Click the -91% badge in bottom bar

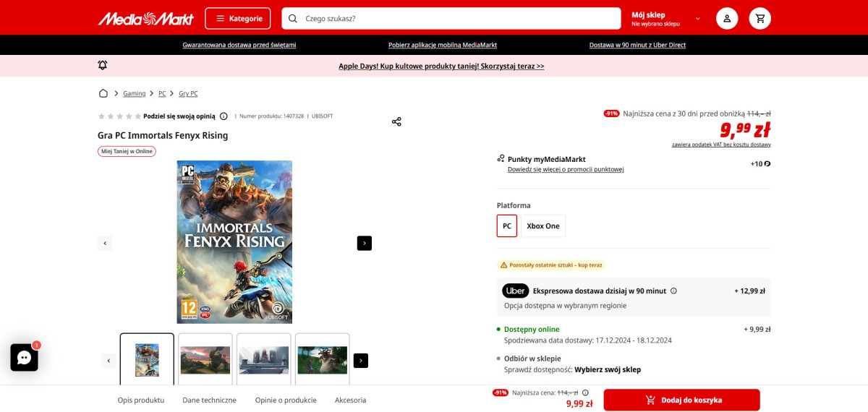[500, 392]
